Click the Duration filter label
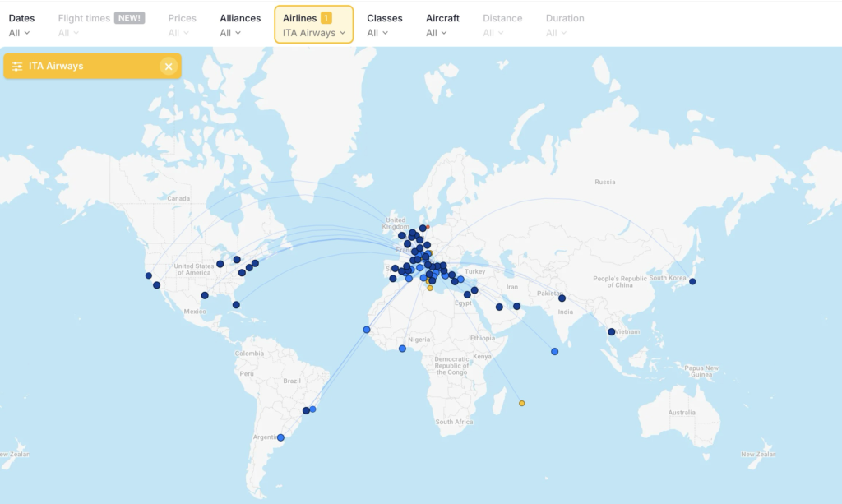Image resolution: width=842 pixels, height=504 pixels. click(x=565, y=17)
